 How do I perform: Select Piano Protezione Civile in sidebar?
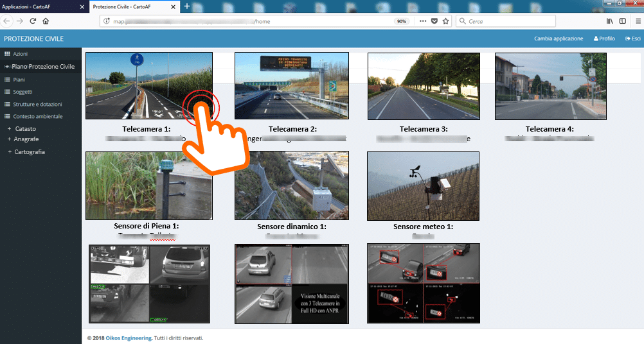tap(40, 66)
